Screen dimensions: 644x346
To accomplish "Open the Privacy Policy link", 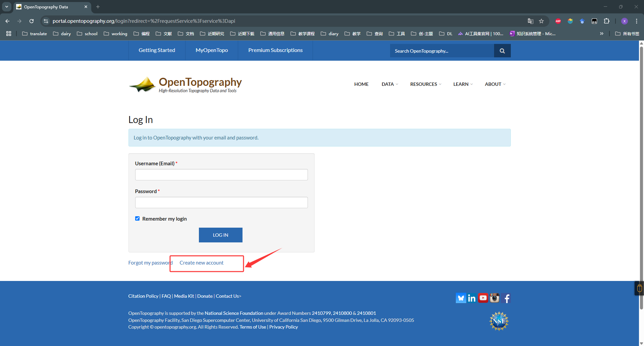I will [x=283, y=327].
